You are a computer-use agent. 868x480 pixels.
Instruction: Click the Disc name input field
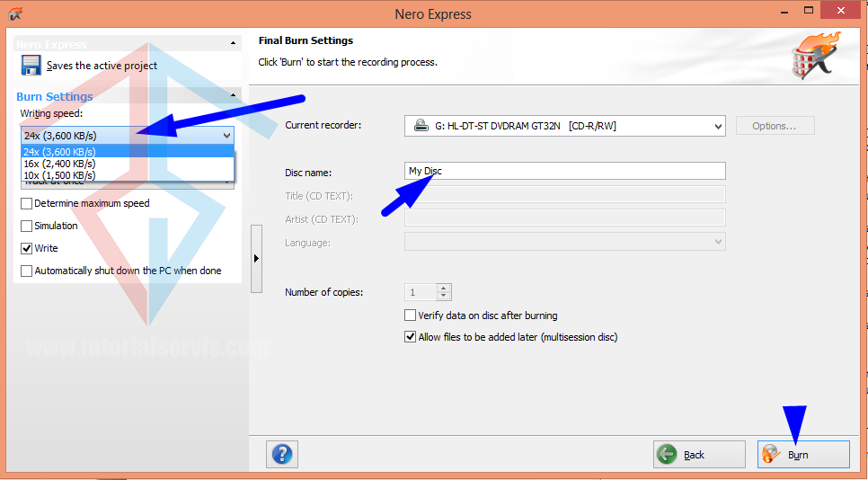[564, 171]
